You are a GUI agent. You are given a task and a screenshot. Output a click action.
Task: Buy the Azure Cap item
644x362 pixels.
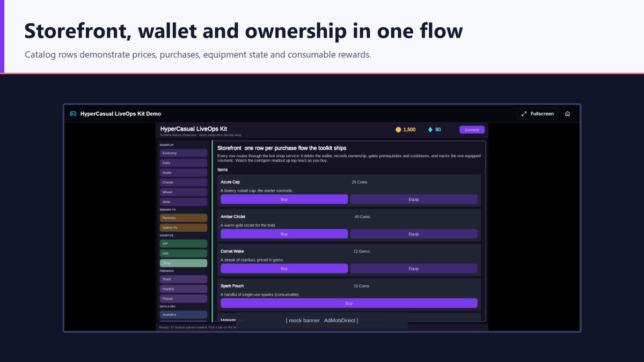point(284,199)
